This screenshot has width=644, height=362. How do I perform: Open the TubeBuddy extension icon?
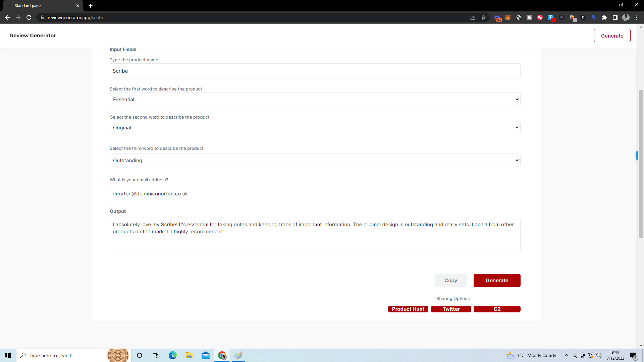(529, 17)
